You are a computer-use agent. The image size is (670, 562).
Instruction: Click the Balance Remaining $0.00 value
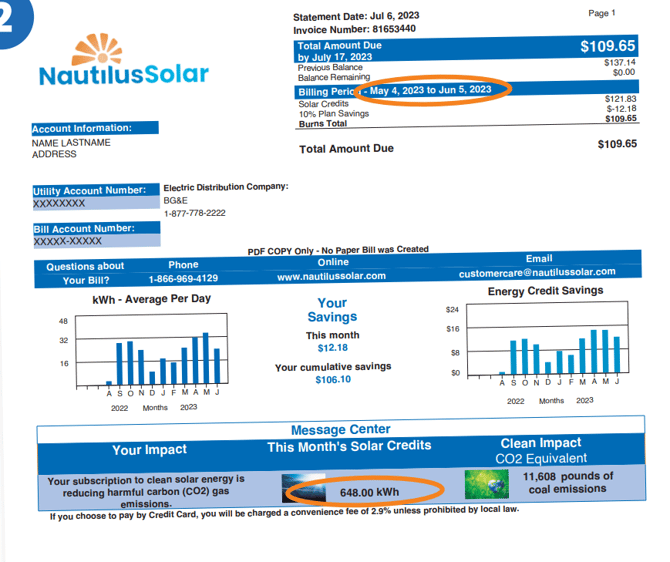pos(624,72)
